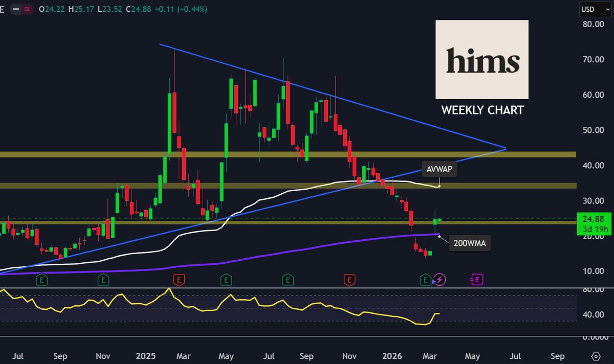Image resolution: width=614 pixels, height=364 pixels.
Task: Click the 70.00 price axis label
Action: (x=594, y=59)
